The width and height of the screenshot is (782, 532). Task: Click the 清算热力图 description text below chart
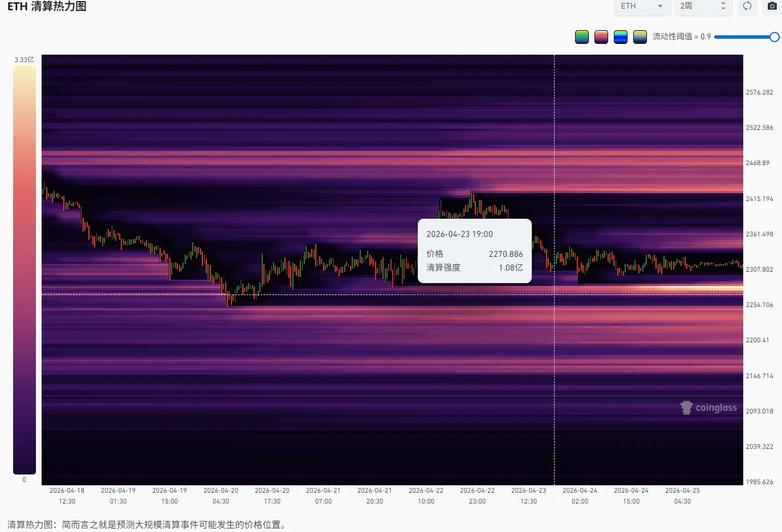tap(146, 525)
